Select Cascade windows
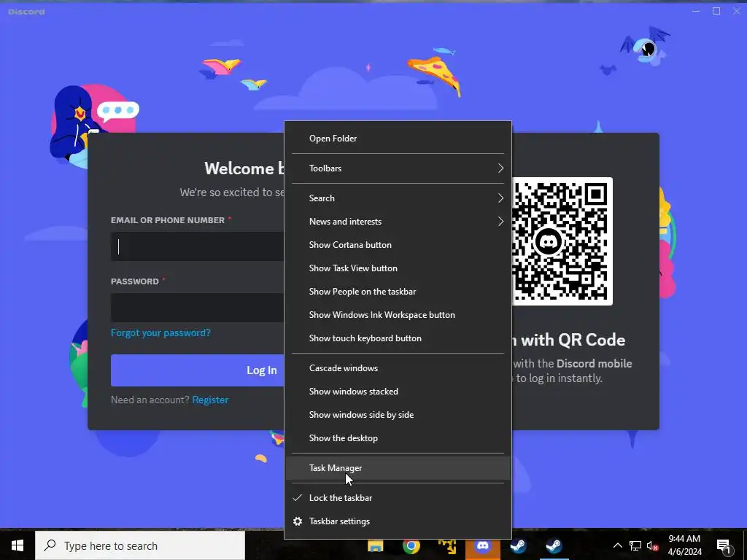The width and height of the screenshot is (747, 560). [398, 368]
